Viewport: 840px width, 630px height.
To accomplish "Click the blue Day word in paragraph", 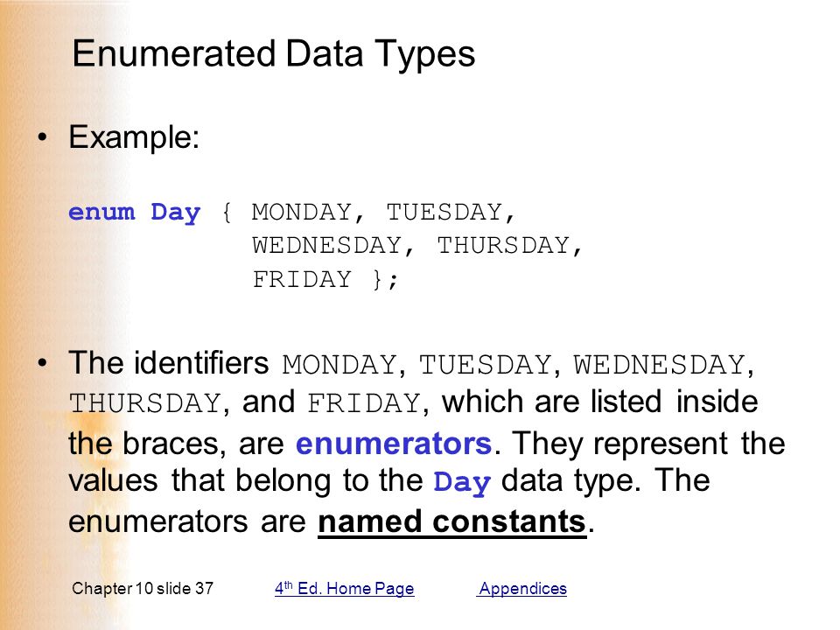I will (x=462, y=481).
